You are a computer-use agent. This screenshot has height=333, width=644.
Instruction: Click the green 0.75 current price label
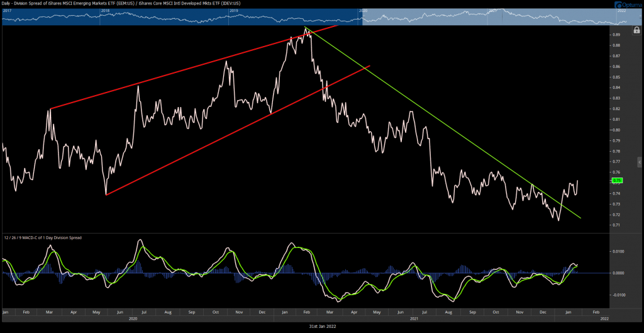(618, 180)
